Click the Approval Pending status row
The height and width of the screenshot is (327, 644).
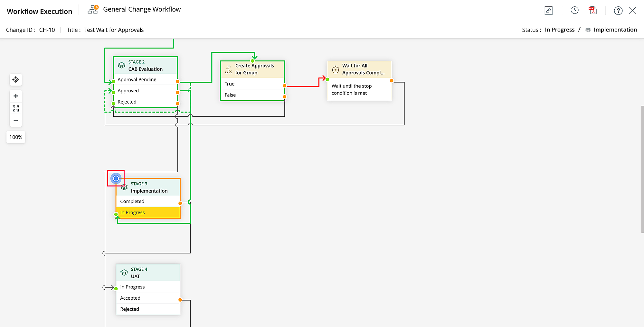point(145,80)
